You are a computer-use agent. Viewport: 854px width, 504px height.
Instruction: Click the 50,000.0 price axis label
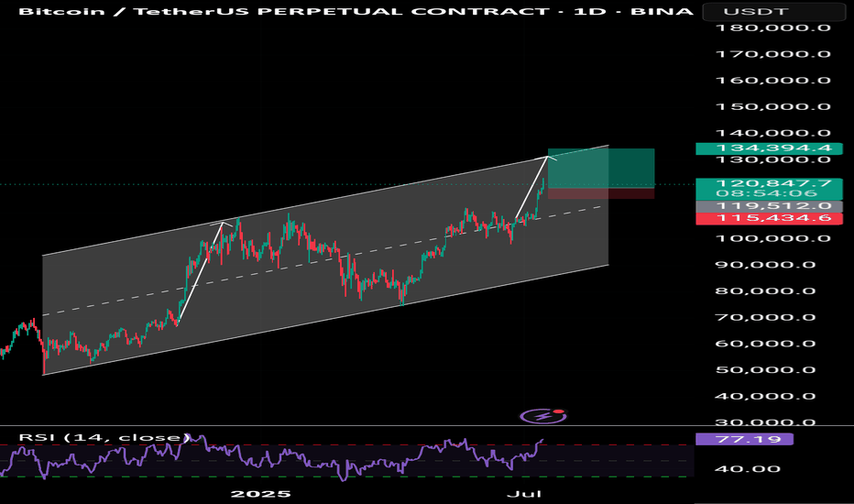[x=765, y=370]
